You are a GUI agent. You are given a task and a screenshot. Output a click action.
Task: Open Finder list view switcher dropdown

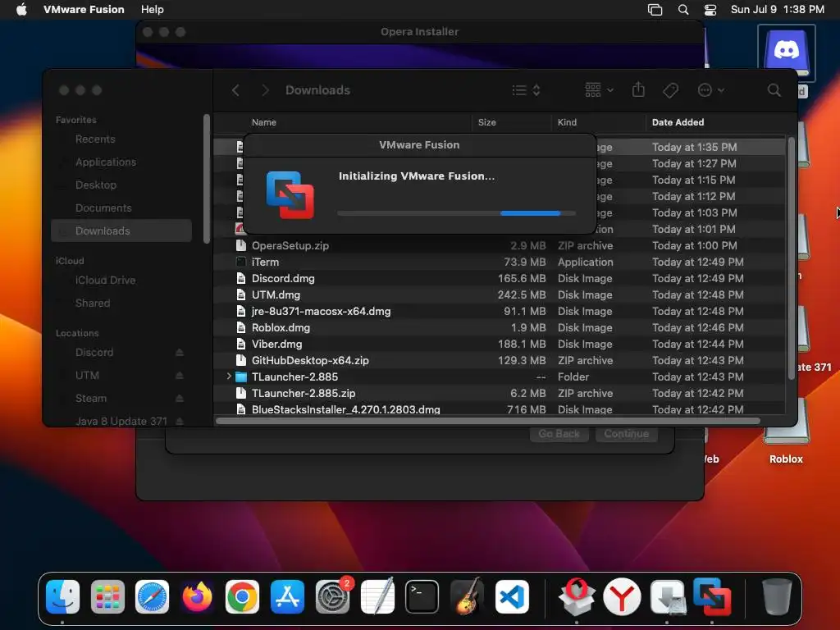pos(526,90)
